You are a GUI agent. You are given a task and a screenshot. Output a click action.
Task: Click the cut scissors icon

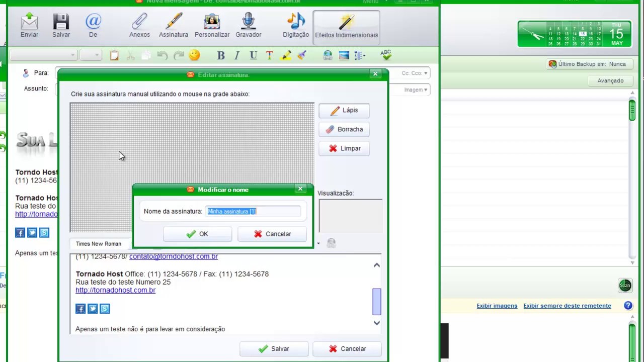click(x=130, y=55)
